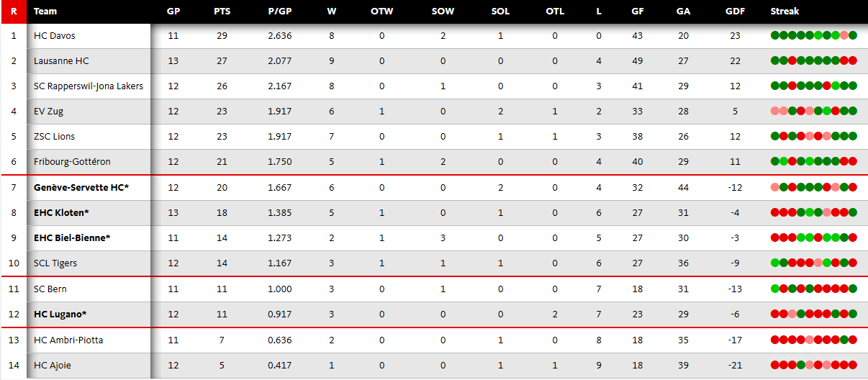
Task: Click the last streak dot for HC Ajoie
Action: coord(853,366)
